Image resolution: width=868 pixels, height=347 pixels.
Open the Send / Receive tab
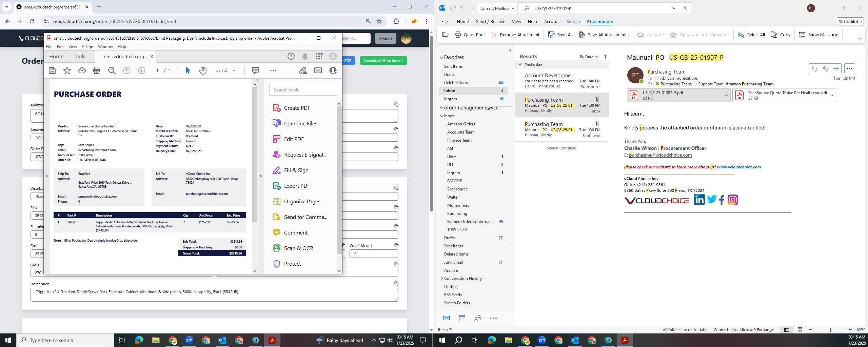click(x=490, y=21)
